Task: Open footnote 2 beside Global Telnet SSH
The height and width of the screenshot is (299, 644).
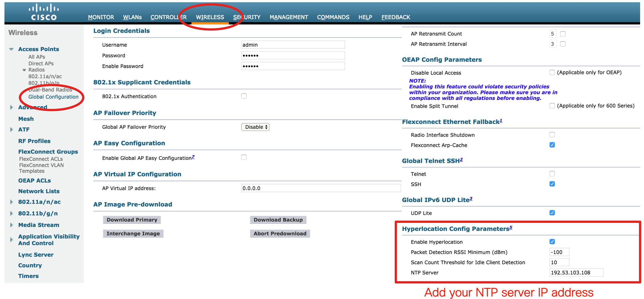Action: [x=461, y=160]
